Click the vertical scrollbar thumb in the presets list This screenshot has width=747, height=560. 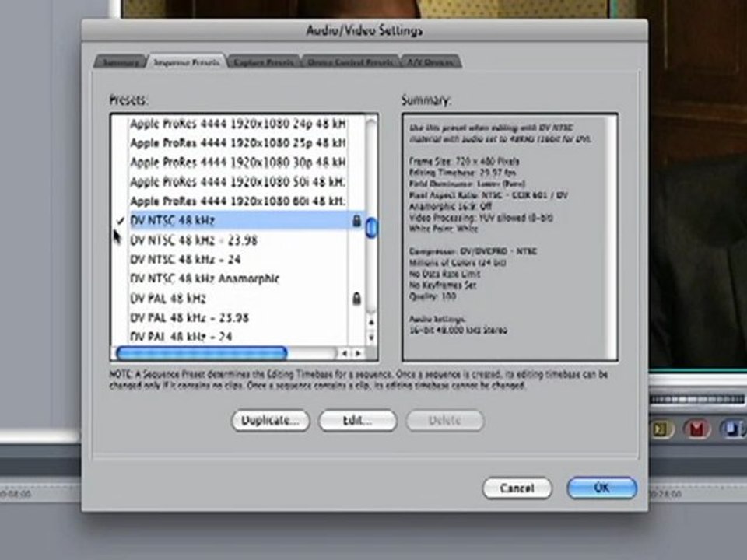(371, 228)
